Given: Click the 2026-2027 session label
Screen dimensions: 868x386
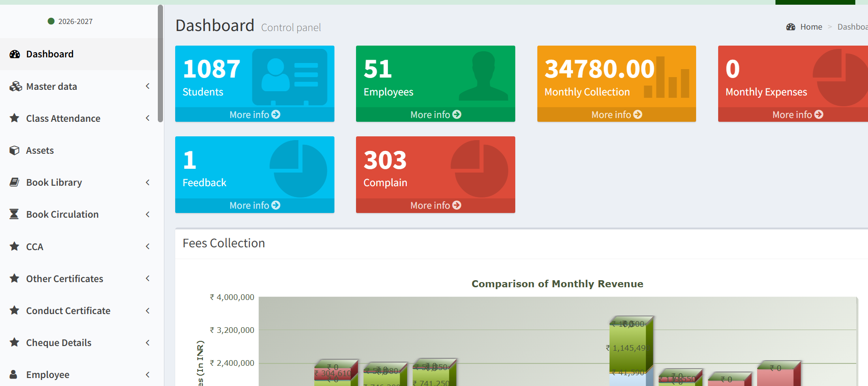Looking at the screenshot, I should coord(75,21).
